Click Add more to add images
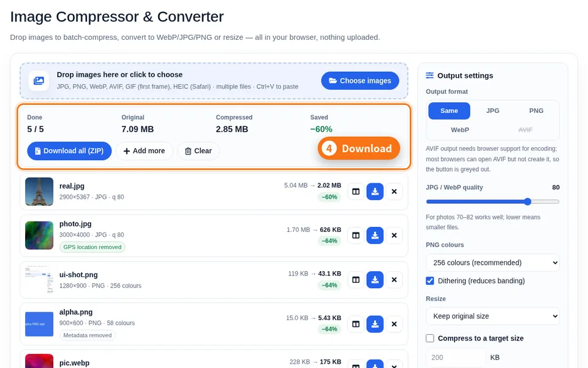The image size is (588, 368). pyautogui.click(x=145, y=151)
